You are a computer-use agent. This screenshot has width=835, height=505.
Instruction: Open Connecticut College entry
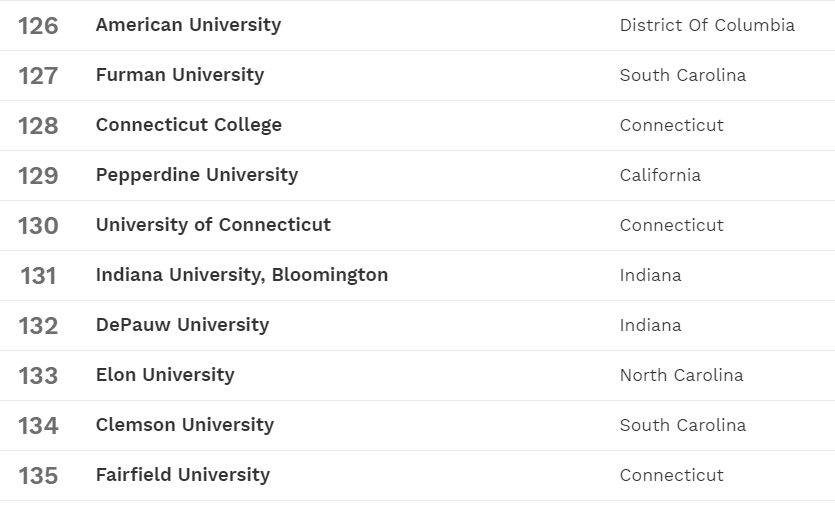pyautogui.click(x=189, y=125)
